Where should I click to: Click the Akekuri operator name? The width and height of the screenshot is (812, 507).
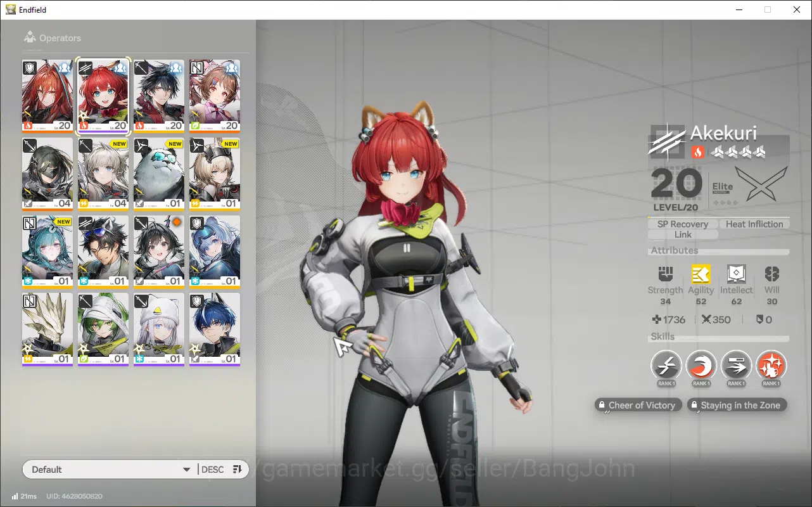[723, 133]
